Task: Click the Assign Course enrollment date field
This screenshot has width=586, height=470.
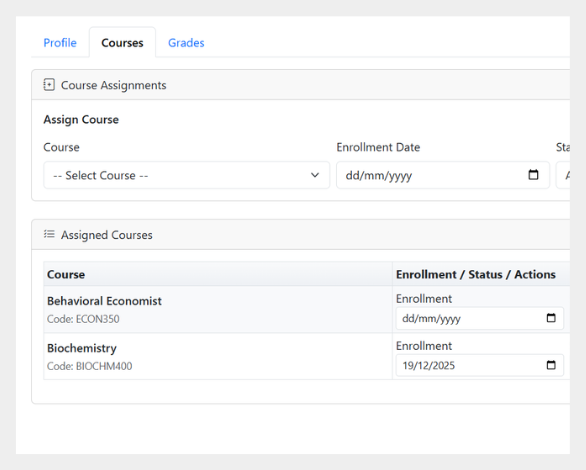Action: 443,175
